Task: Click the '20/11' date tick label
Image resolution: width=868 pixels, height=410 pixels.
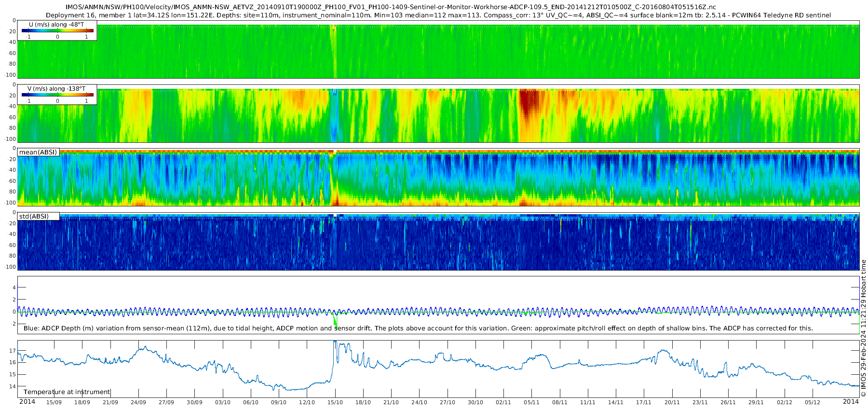Action: pos(672,402)
